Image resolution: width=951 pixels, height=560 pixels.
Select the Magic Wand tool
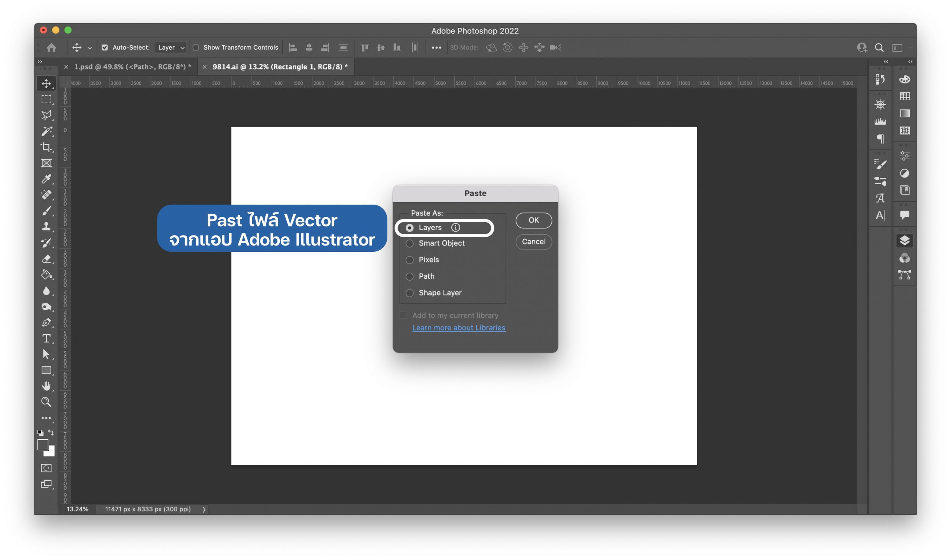pos(46,131)
